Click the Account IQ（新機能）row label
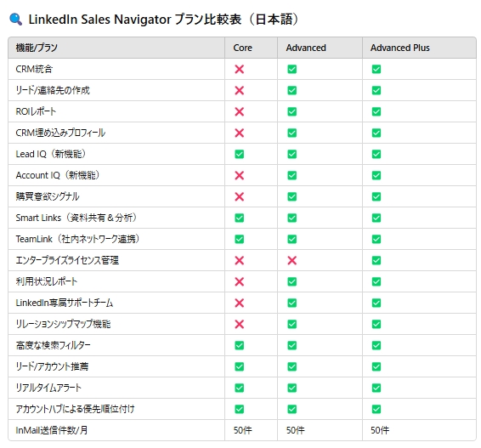The width and height of the screenshot is (481, 448). (x=58, y=175)
